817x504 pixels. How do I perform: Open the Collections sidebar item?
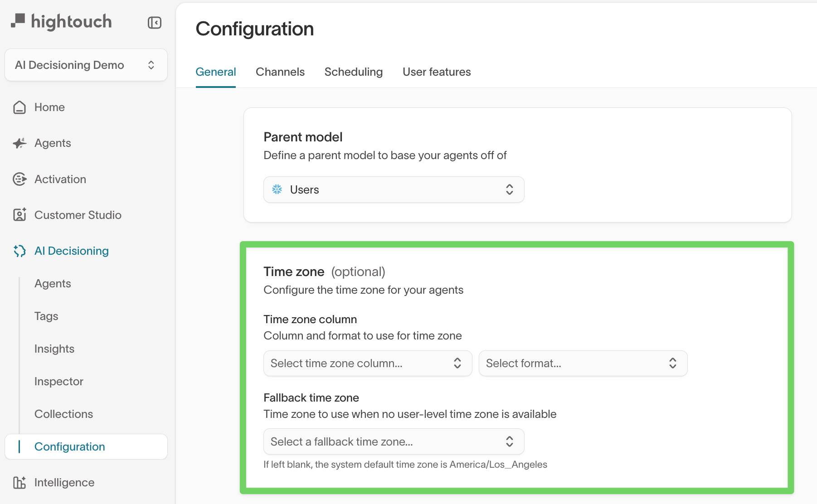pyautogui.click(x=63, y=414)
